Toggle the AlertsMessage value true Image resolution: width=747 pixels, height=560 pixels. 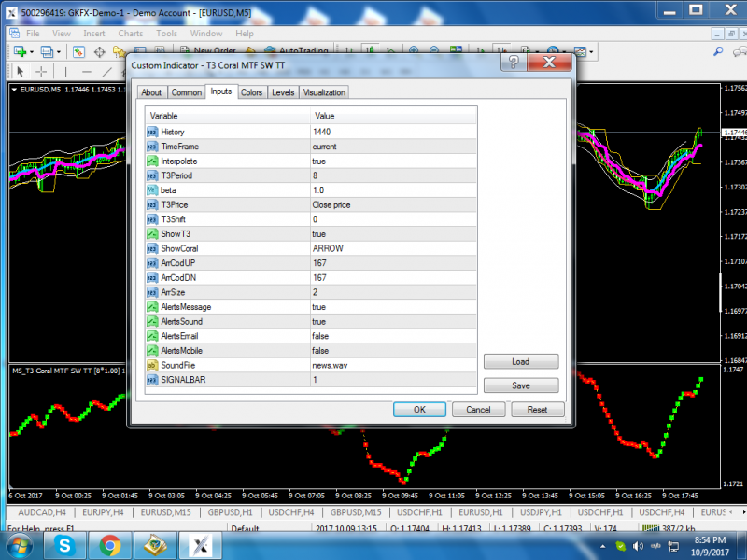(393, 307)
